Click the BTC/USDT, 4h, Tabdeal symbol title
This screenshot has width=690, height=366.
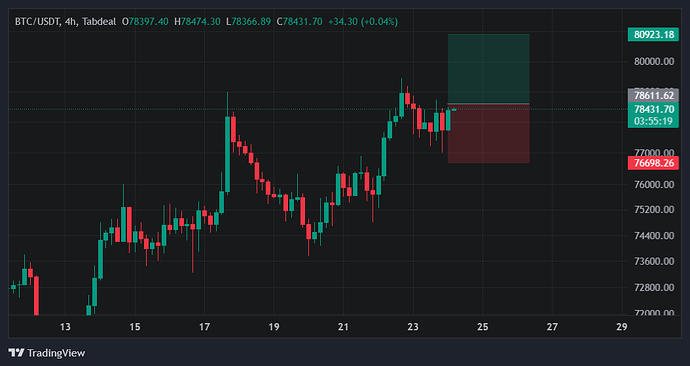click(66, 22)
